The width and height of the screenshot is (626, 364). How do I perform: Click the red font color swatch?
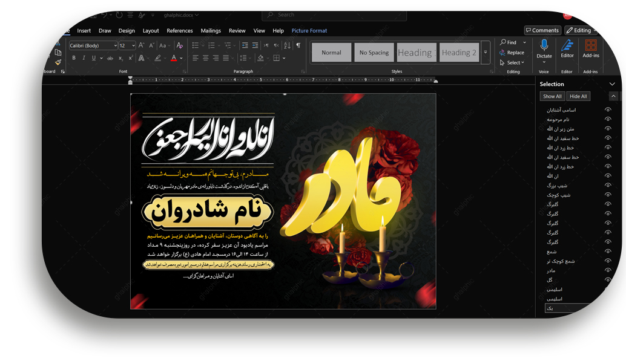point(174,58)
